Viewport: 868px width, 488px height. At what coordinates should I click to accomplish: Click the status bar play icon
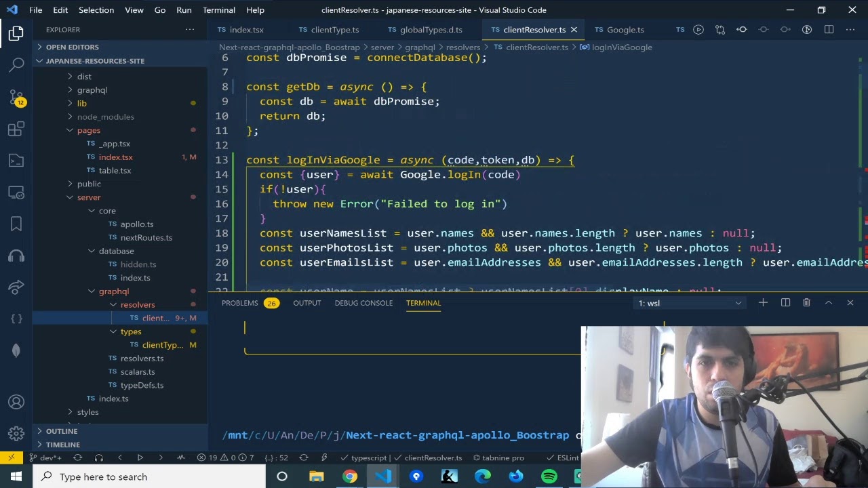click(140, 457)
